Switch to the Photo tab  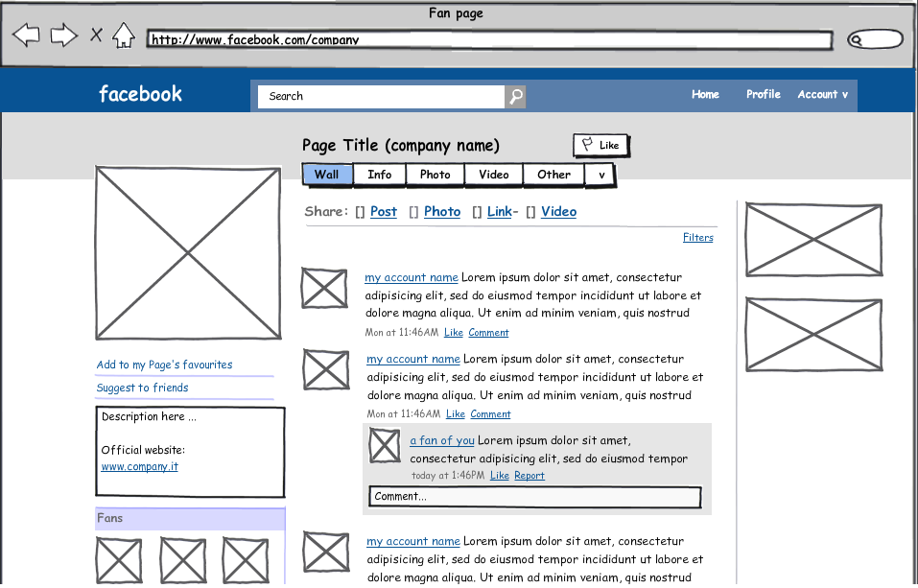[435, 175]
